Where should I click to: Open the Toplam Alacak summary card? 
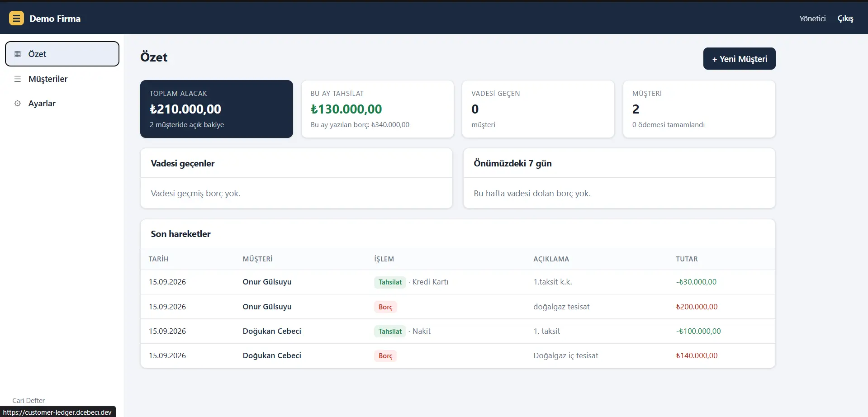[217, 109]
